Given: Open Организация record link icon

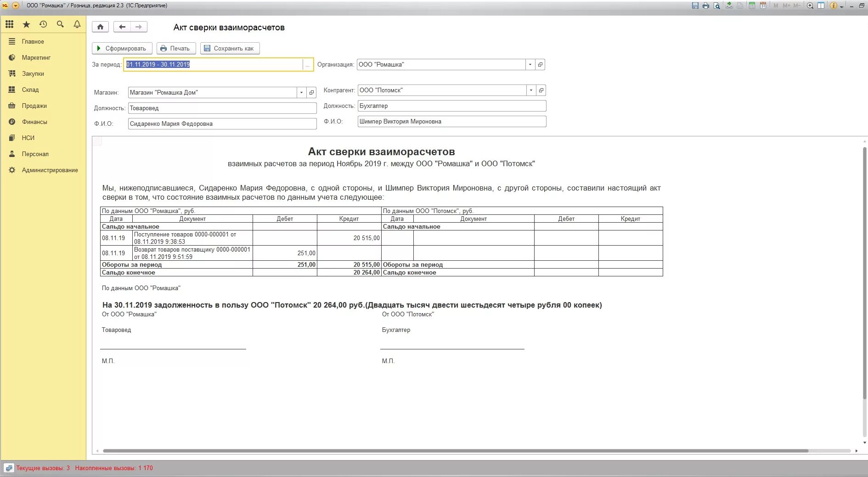Looking at the screenshot, I should tap(541, 65).
